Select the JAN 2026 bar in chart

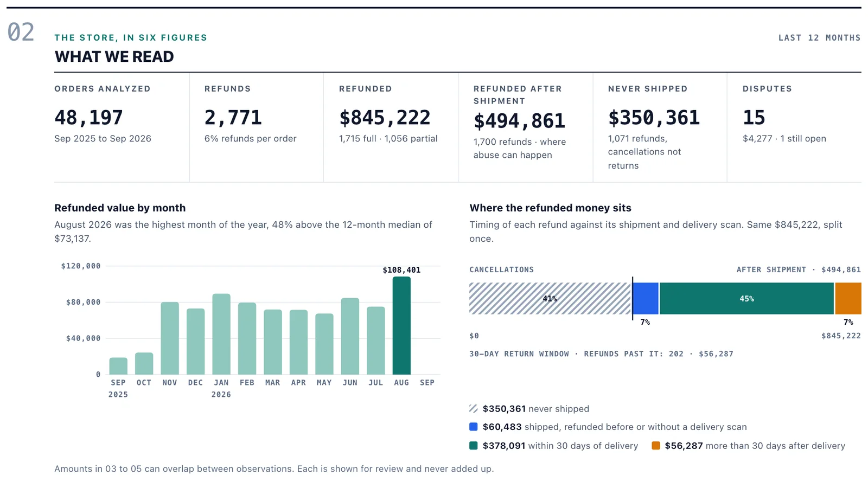(221, 334)
